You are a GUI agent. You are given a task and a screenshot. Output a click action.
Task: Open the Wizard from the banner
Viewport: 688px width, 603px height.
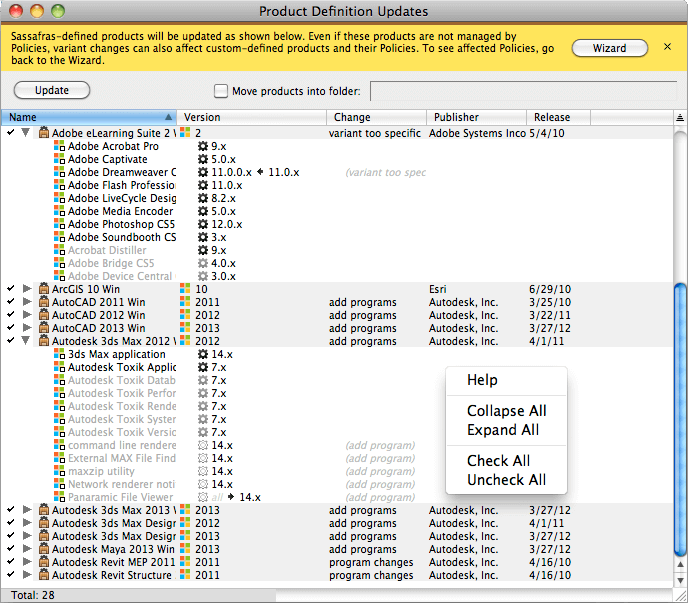tap(609, 48)
